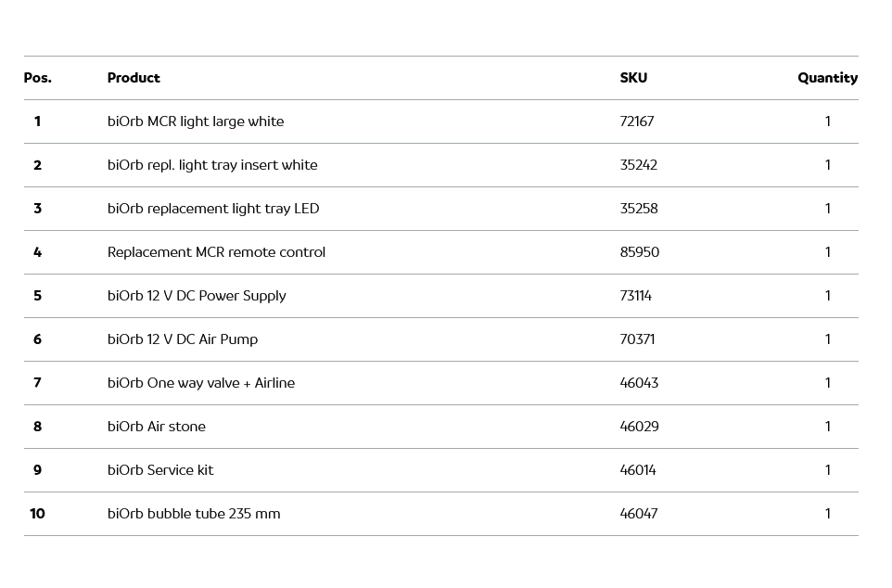
Task: Click SKU number 46047
Action: (639, 514)
